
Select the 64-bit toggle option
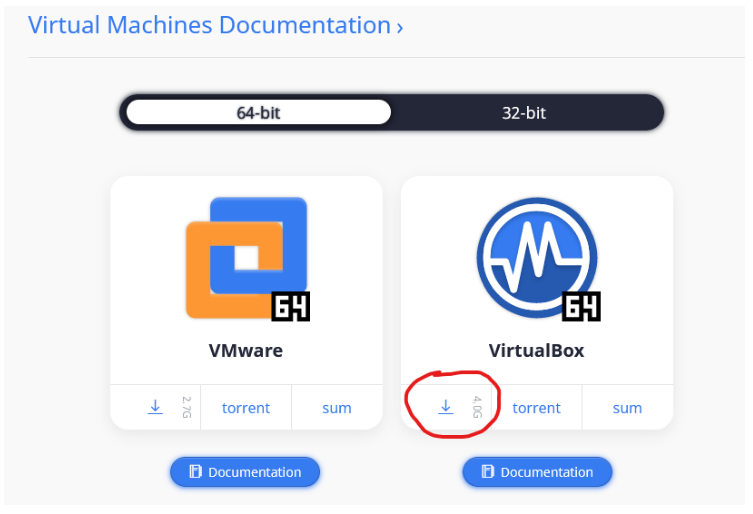(x=258, y=112)
